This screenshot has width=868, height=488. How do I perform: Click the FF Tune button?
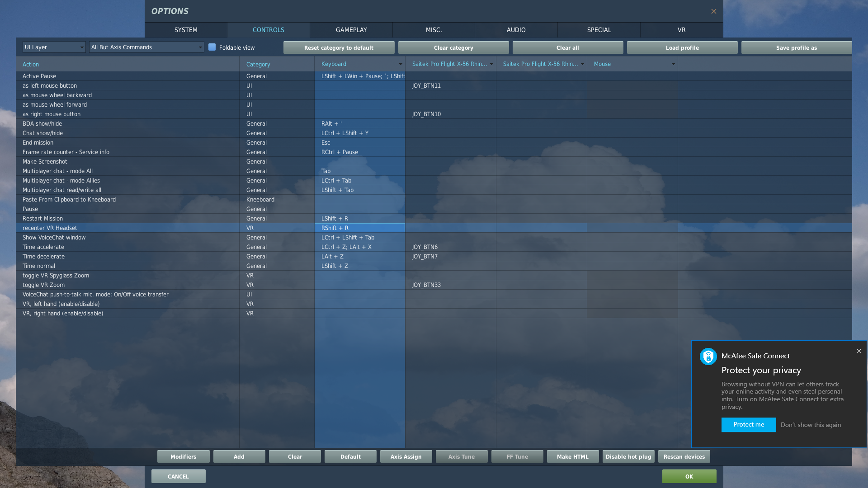click(x=517, y=456)
